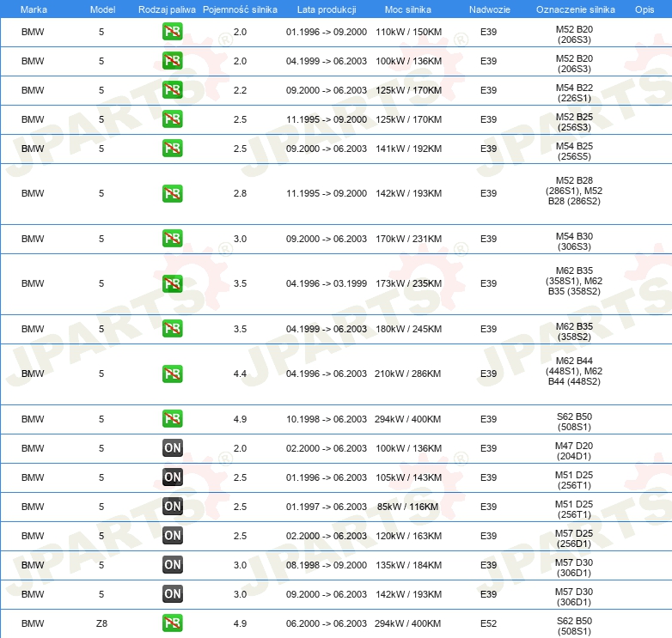Click the petrol icon in the 10.1998 S62 B50 row

pos(172,419)
